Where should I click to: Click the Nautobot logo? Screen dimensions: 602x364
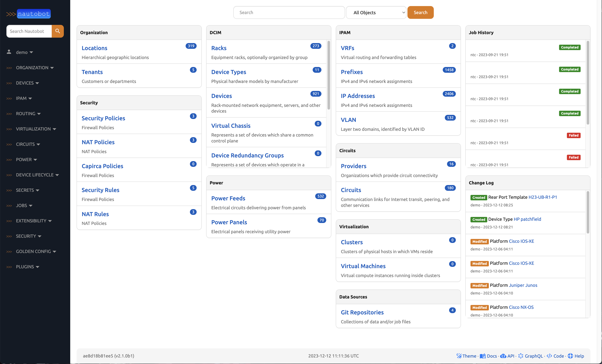point(34,14)
